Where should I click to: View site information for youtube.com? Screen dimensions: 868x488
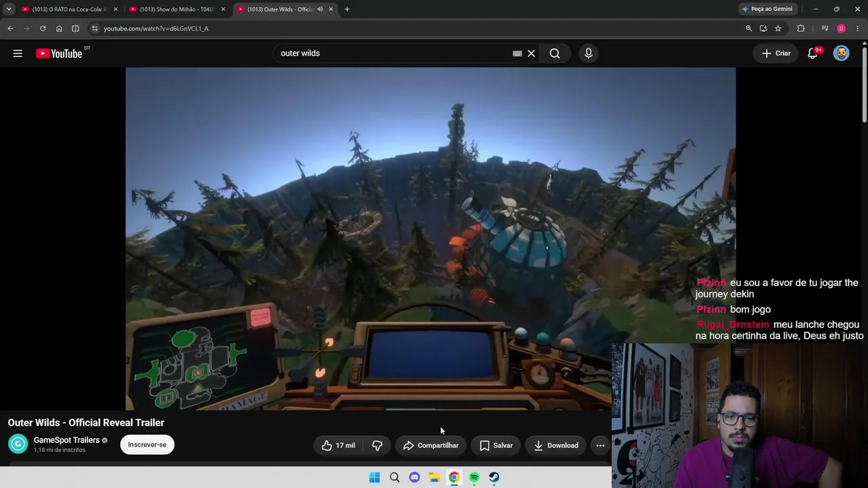(x=95, y=28)
